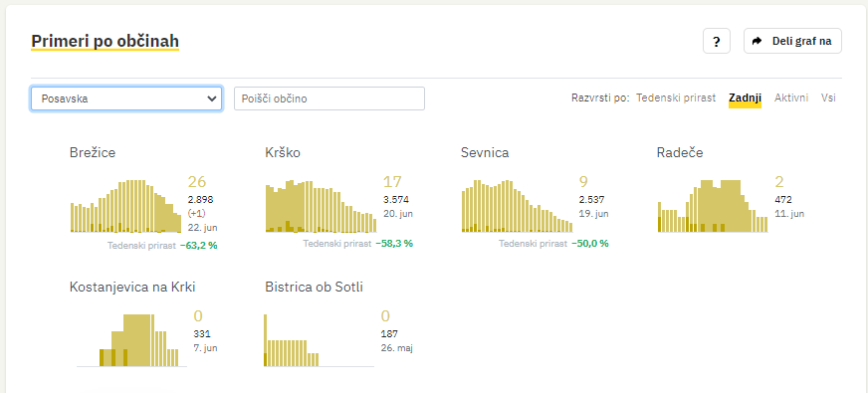
Task: Select the Zadnji sort option
Action: (745, 98)
